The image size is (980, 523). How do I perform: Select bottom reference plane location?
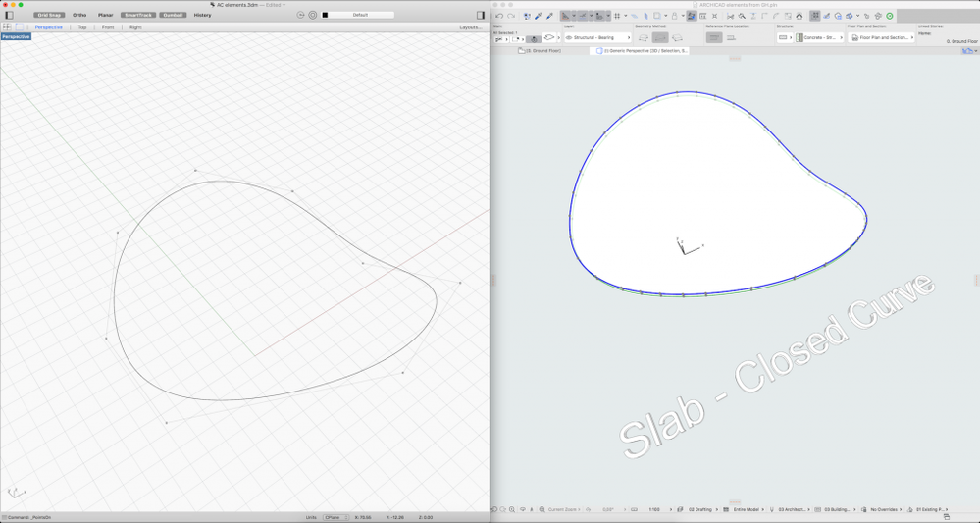[x=731, y=38]
